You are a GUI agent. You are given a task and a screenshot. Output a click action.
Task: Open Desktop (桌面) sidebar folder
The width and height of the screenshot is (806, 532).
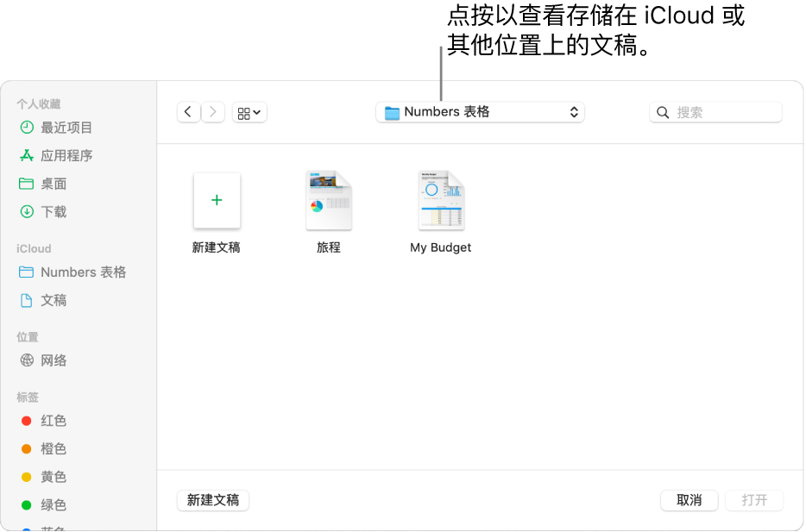tap(43, 184)
